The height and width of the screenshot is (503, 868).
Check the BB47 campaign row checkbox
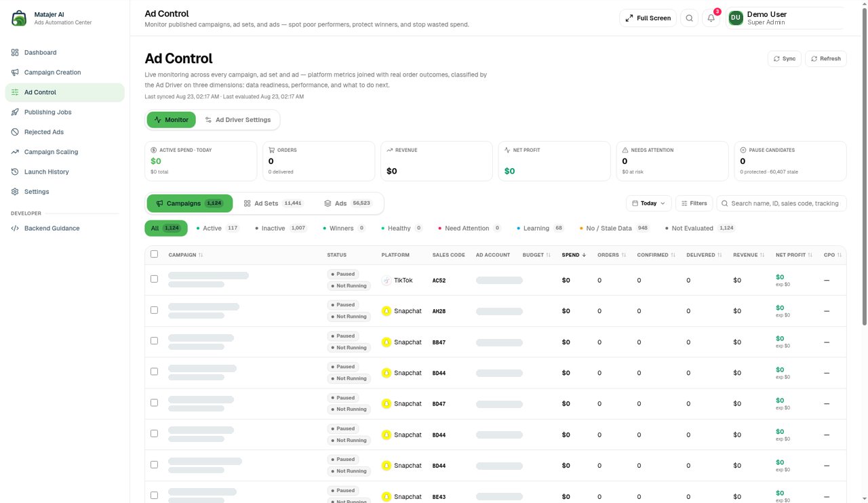click(x=154, y=341)
